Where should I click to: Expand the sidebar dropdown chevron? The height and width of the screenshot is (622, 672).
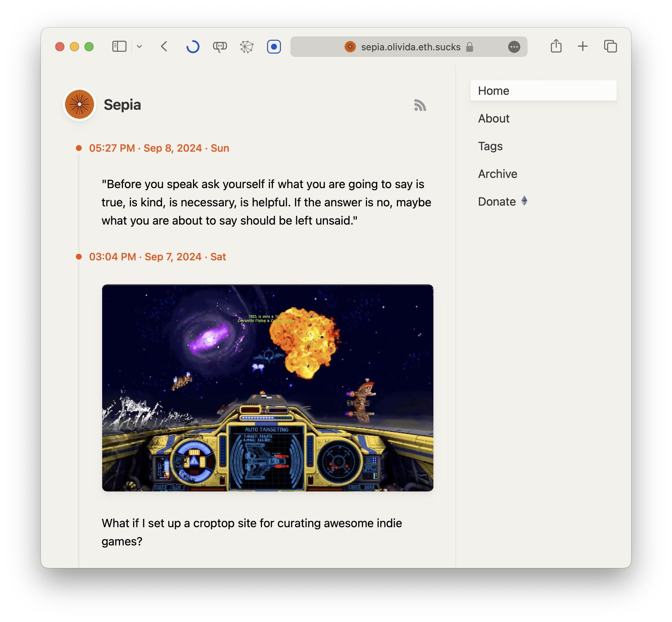pos(139,47)
